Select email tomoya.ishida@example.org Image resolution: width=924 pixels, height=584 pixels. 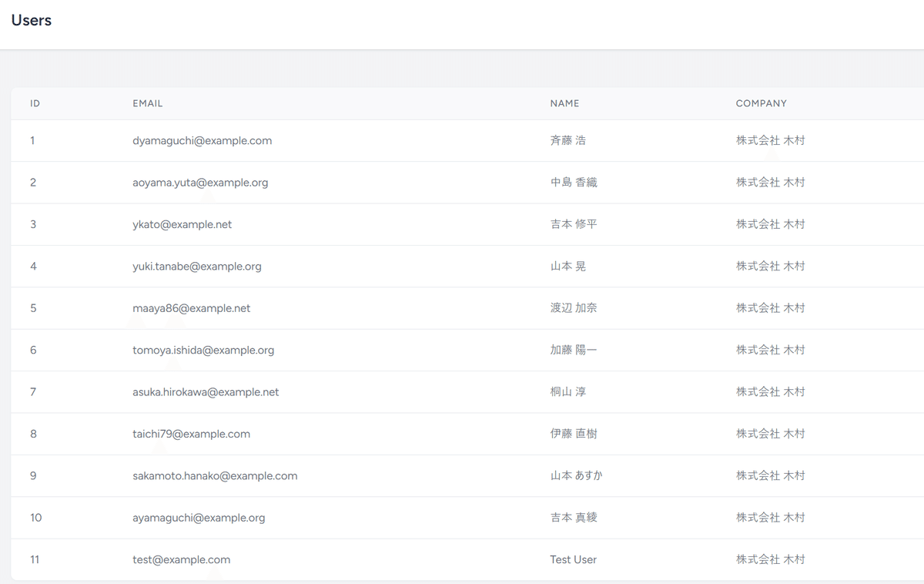coord(203,350)
